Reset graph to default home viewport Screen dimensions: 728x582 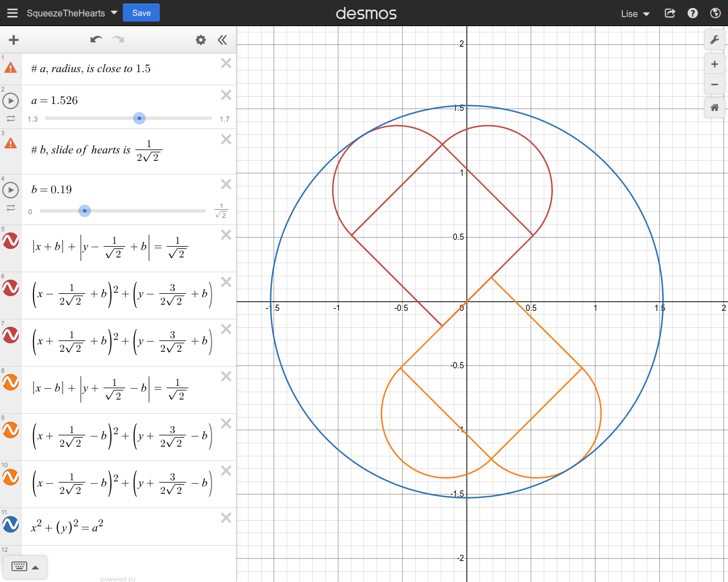(714, 107)
